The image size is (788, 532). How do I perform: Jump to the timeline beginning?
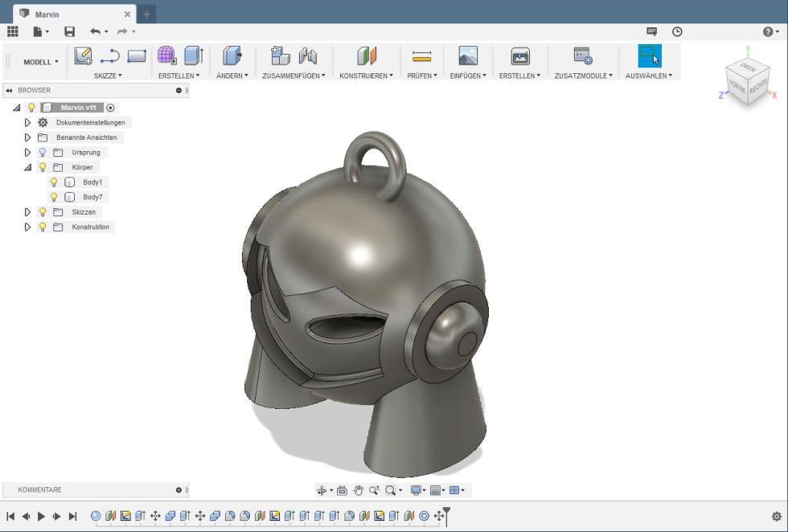[10, 516]
